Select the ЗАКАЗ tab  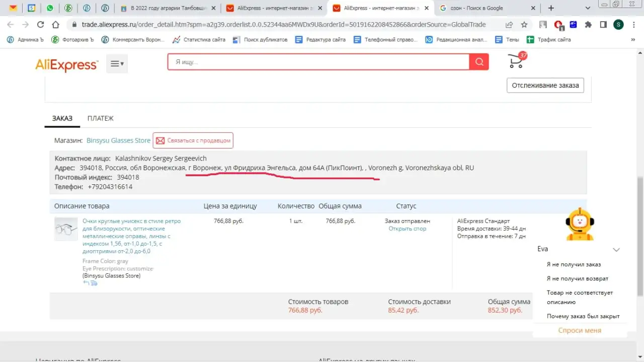click(x=62, y=118)
